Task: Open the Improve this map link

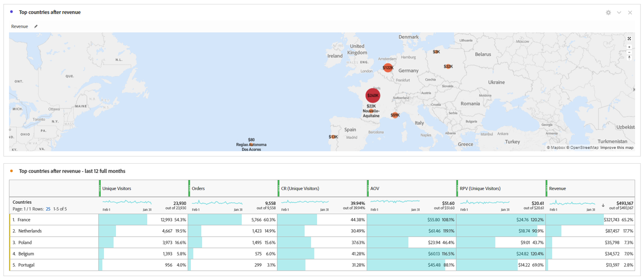Action: [x=616, y=147]
